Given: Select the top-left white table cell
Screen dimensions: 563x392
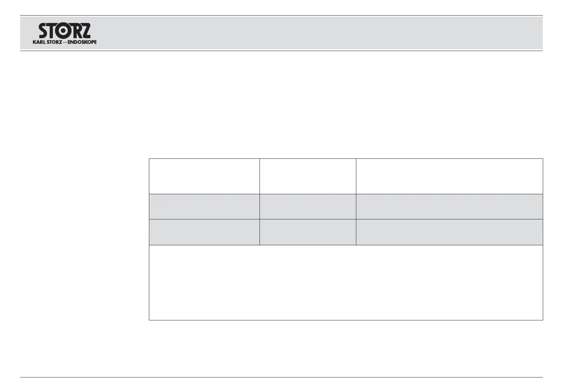Looking at the screenshot, I should tap(204, 176).
